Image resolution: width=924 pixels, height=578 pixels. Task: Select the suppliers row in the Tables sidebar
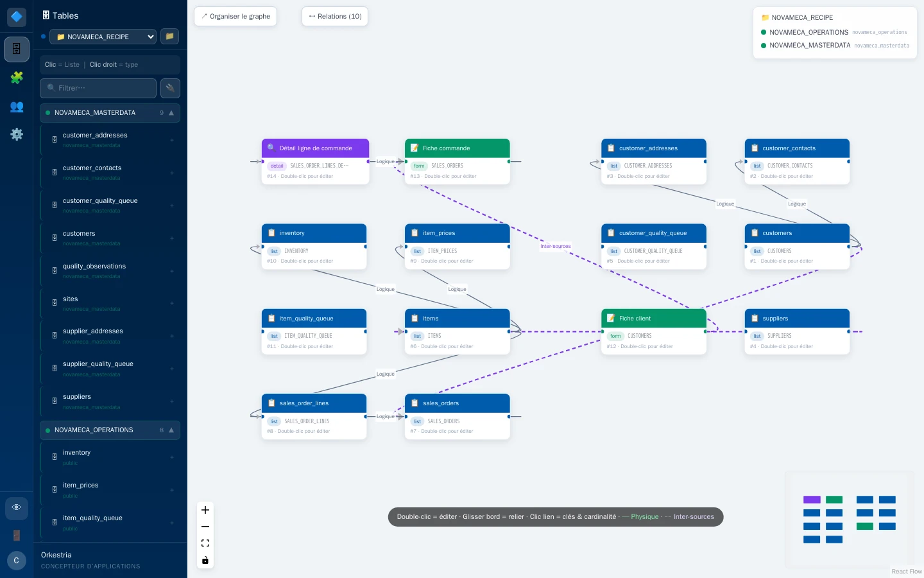[x=110, y=401]
